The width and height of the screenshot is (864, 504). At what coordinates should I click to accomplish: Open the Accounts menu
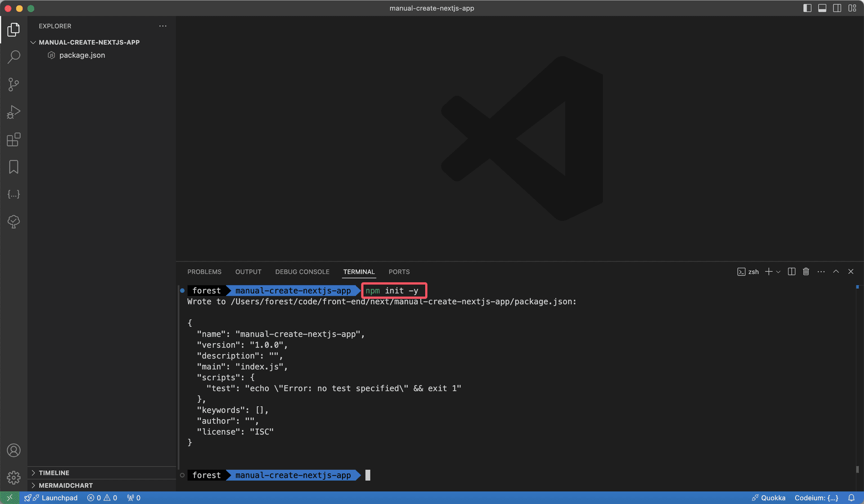click(13, 450)
